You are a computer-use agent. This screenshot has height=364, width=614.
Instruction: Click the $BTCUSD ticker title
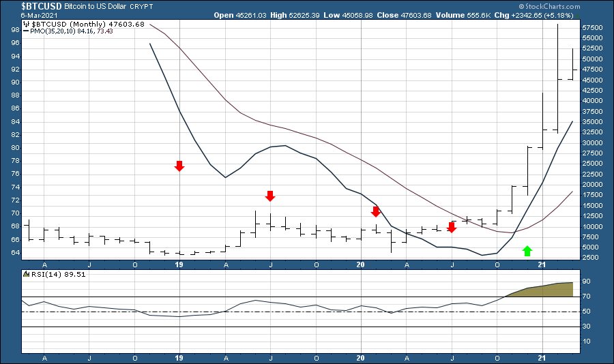coord(31,5)
